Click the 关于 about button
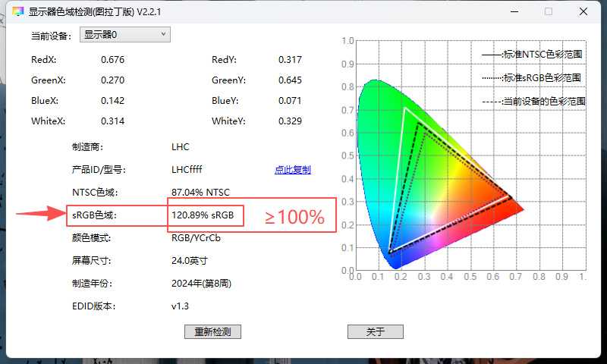Screen dimensions: 607x364 (375, 332)
